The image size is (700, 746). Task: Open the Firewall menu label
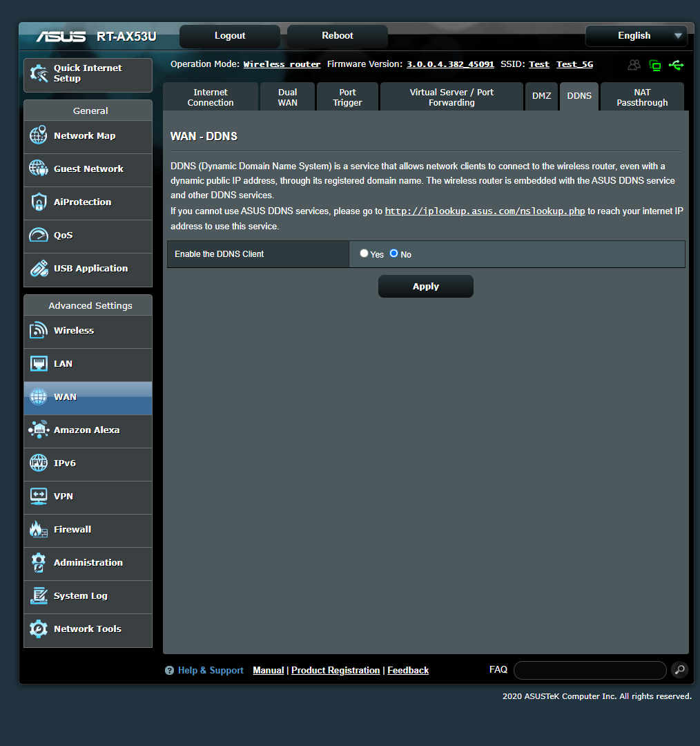(72, 530)
